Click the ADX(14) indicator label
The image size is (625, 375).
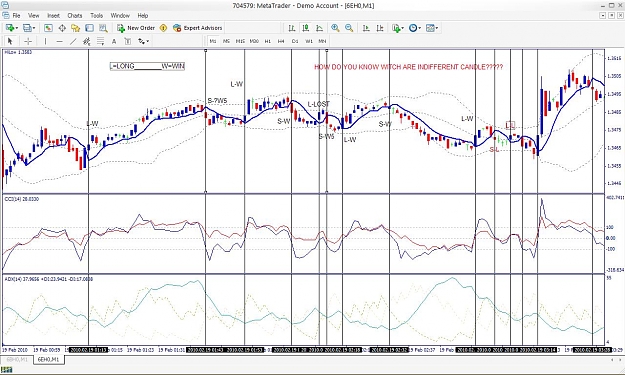coord(48,279)
